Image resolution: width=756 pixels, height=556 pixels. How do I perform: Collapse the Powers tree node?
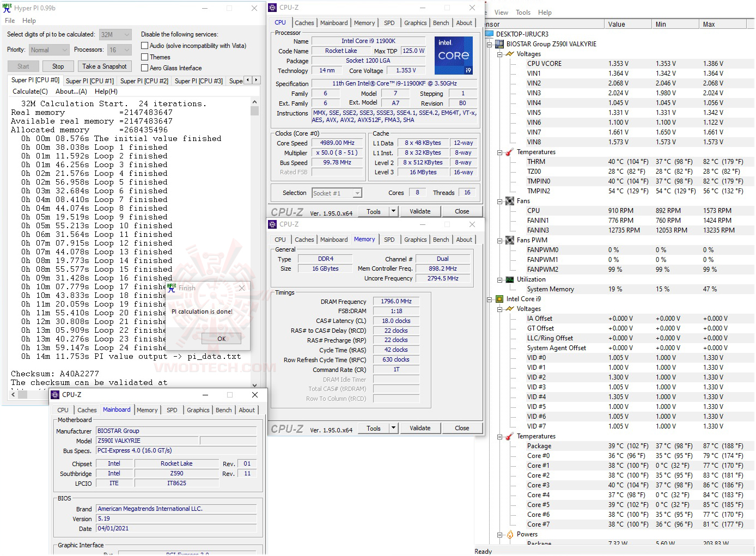[x=499, y=534]
